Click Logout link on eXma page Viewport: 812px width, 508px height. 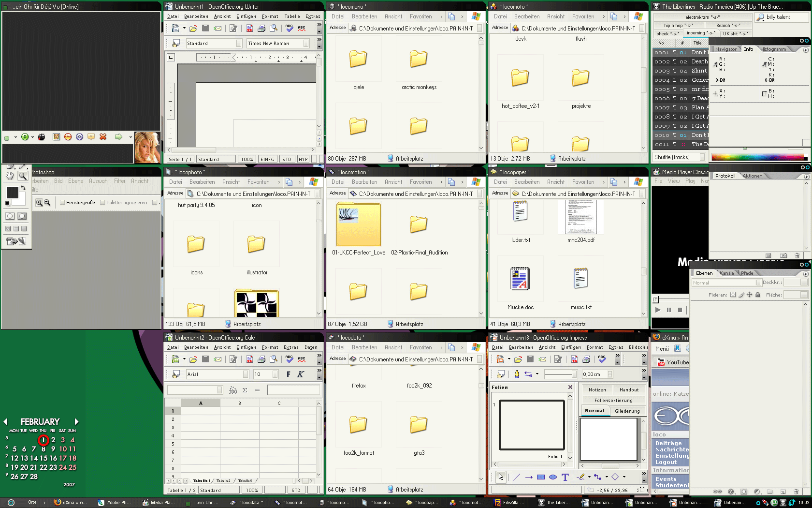coord(666,462)
